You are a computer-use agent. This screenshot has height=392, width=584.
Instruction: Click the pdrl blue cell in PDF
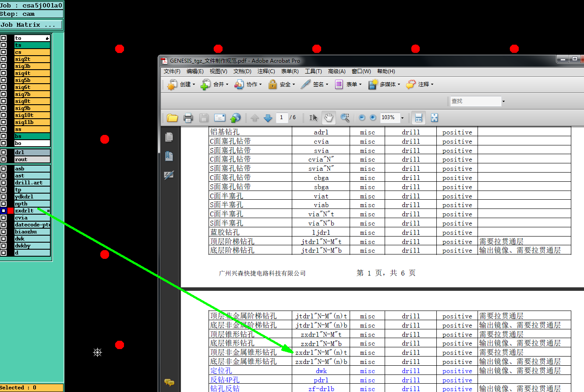coord(321,380)
